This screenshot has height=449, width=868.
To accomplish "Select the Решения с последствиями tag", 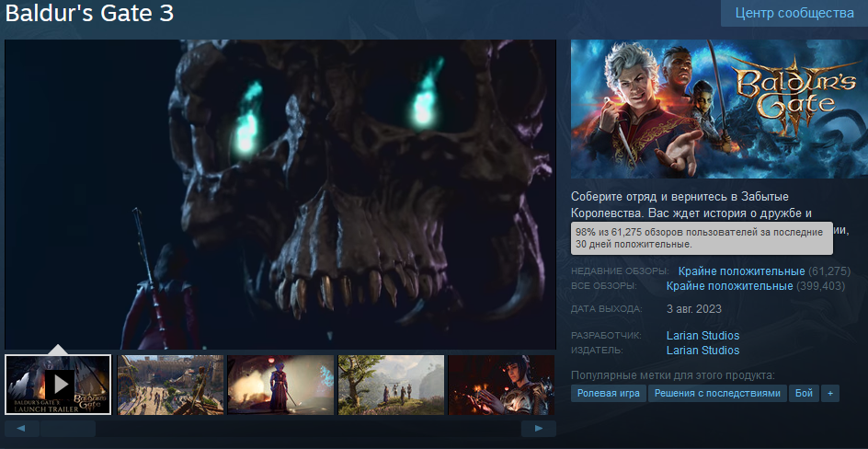I will pos(717,393).
